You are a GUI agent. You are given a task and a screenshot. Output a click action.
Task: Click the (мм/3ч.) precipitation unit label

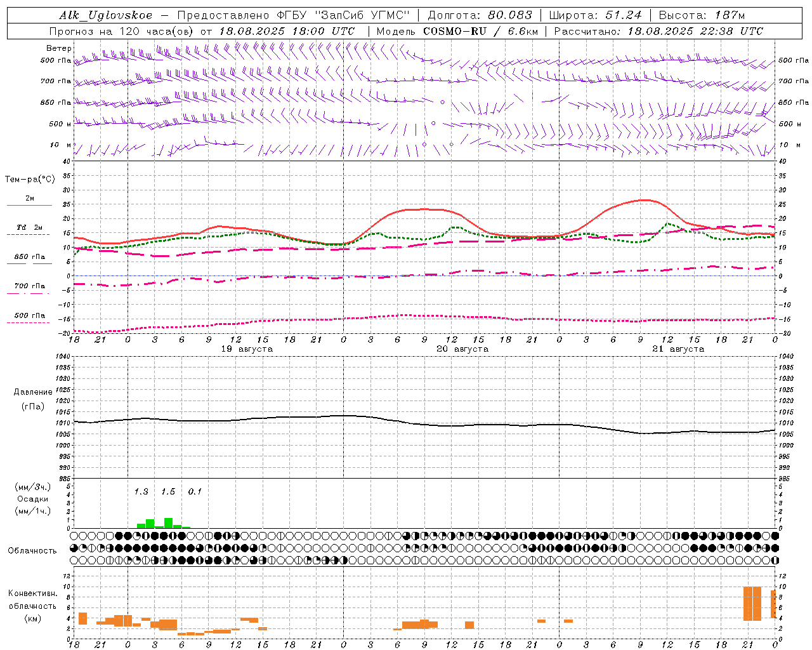[33, 487]
